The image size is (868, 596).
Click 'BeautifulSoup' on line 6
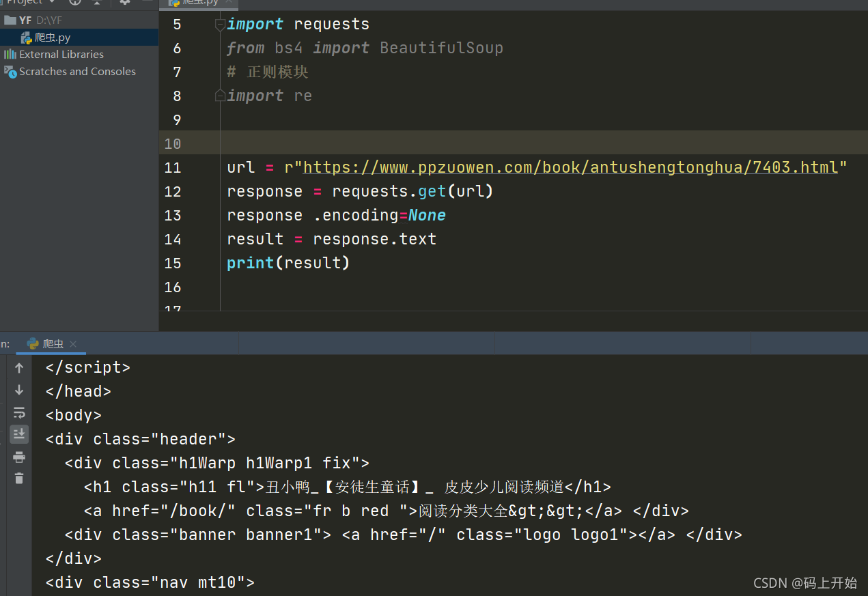pyautogui.click(x=441, y=48)
